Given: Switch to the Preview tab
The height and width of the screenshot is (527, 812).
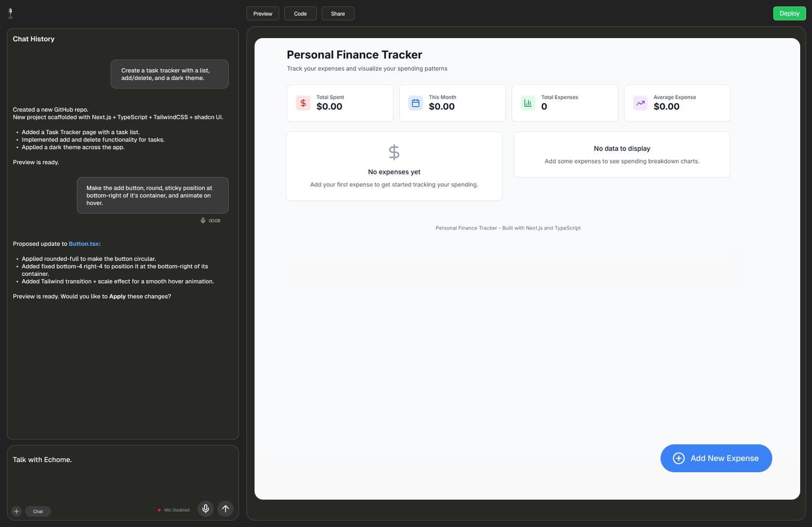Looking at the screenshot, I should (x=263, y=13).
